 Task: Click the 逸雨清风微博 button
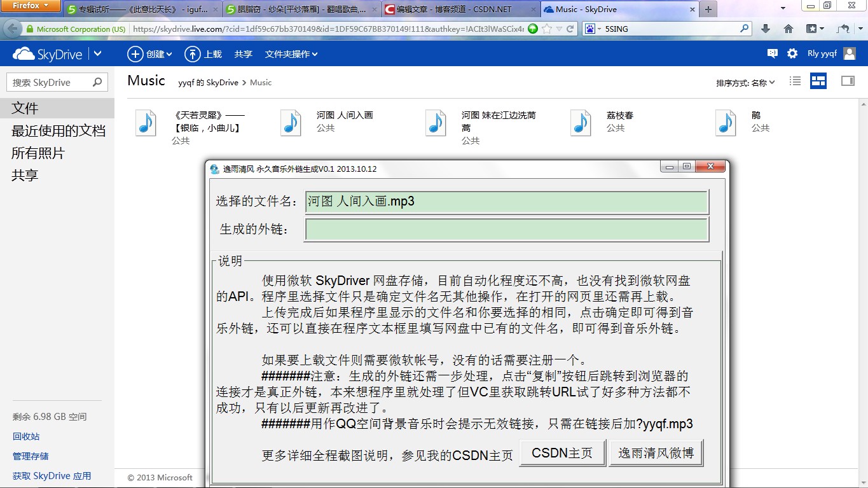[x=656, y=453]
